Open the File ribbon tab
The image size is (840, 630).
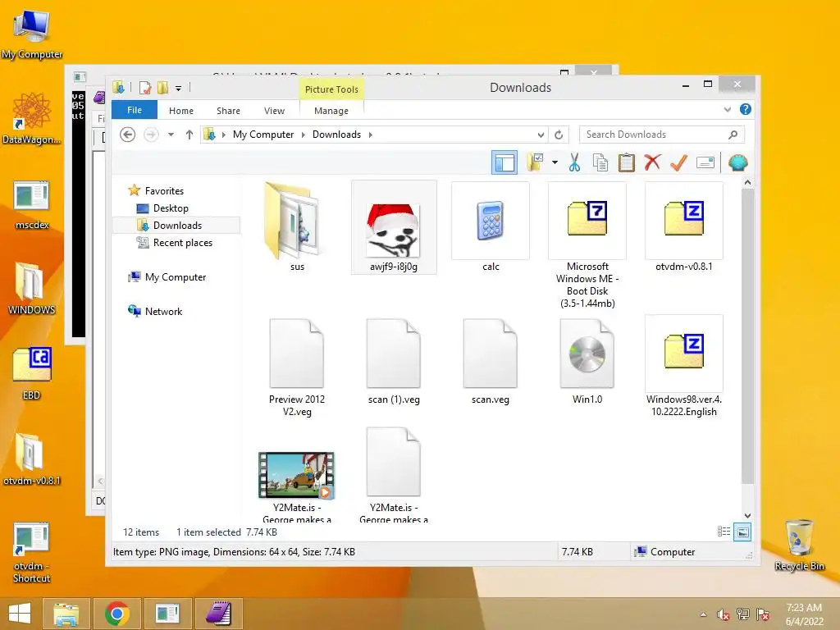[135, 110]
